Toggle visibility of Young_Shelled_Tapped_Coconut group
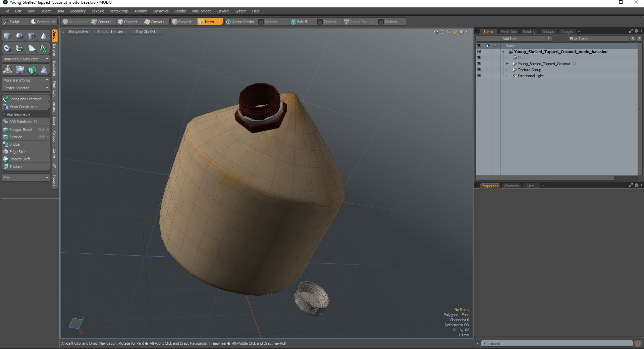 479,64
